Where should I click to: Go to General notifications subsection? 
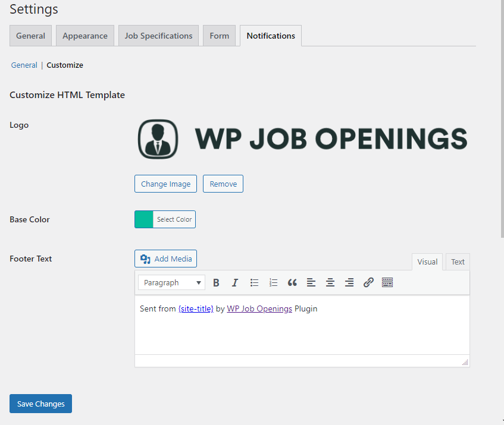(24, 65)
